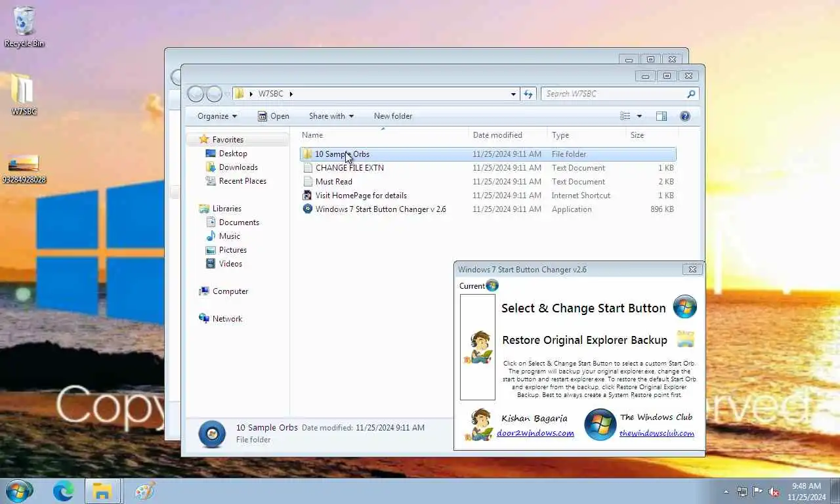Image resolution: width=840 pixels, height=504 pixels.
Task: Click the Kishan Bagaria cartoon avatar icon
Action: pyautogui.click(x=478, y=425)
